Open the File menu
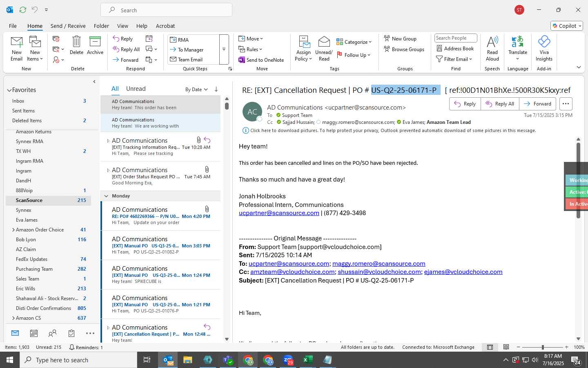The height and width of the screenshot is (368, 588). click(13, 26)
